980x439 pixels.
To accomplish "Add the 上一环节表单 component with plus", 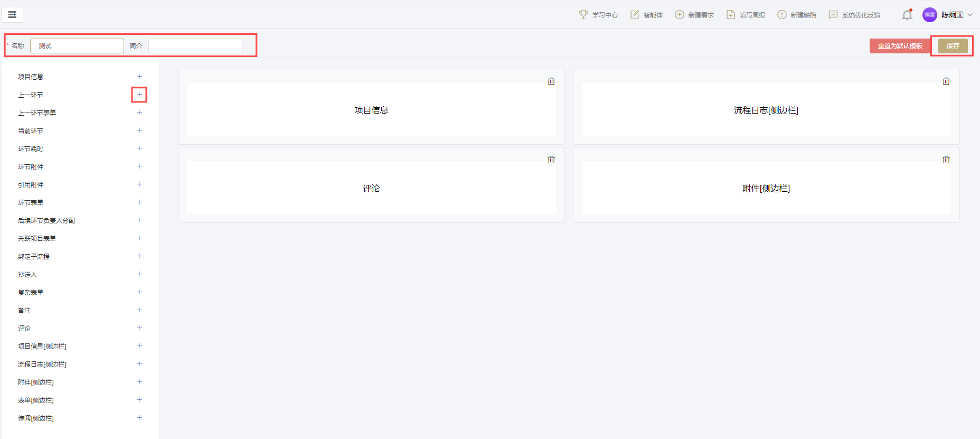I will tap(139, 113).
